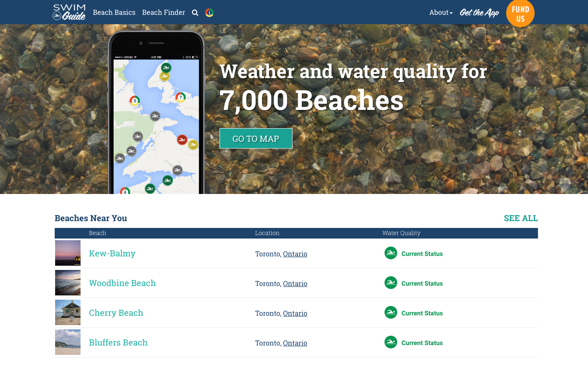This screenshot has width=588, height=368.
Task: Click the Bluffers Beach photo thumbnail
Action: pos(67,342)
